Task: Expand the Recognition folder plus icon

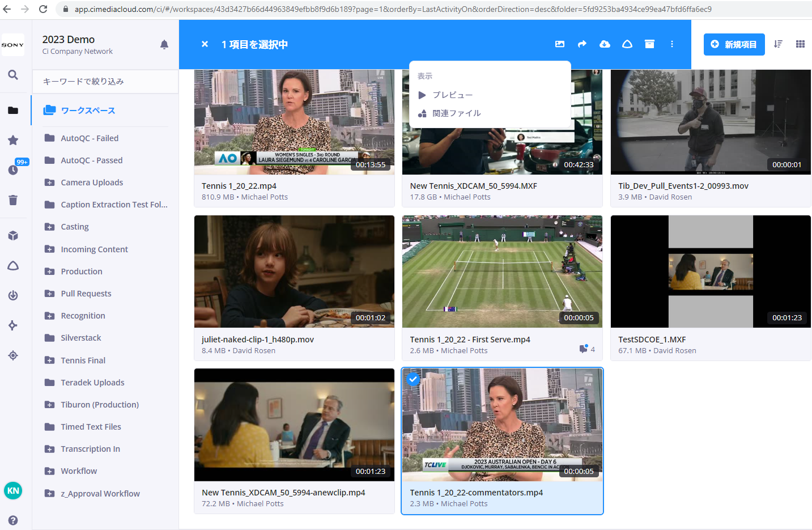Action: pyautogui.click(x=50, y=316)
